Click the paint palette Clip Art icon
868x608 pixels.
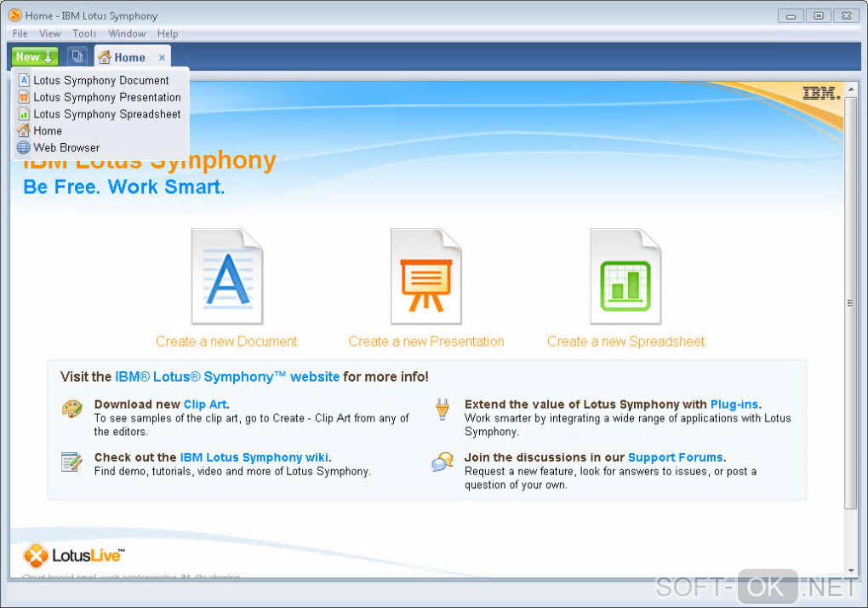72,410
